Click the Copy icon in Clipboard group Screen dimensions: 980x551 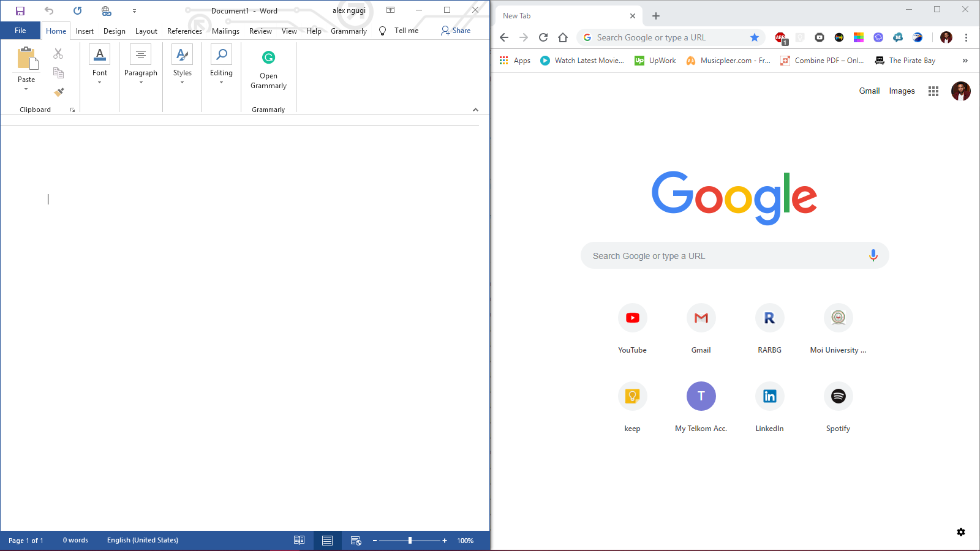tap(58, 73)
